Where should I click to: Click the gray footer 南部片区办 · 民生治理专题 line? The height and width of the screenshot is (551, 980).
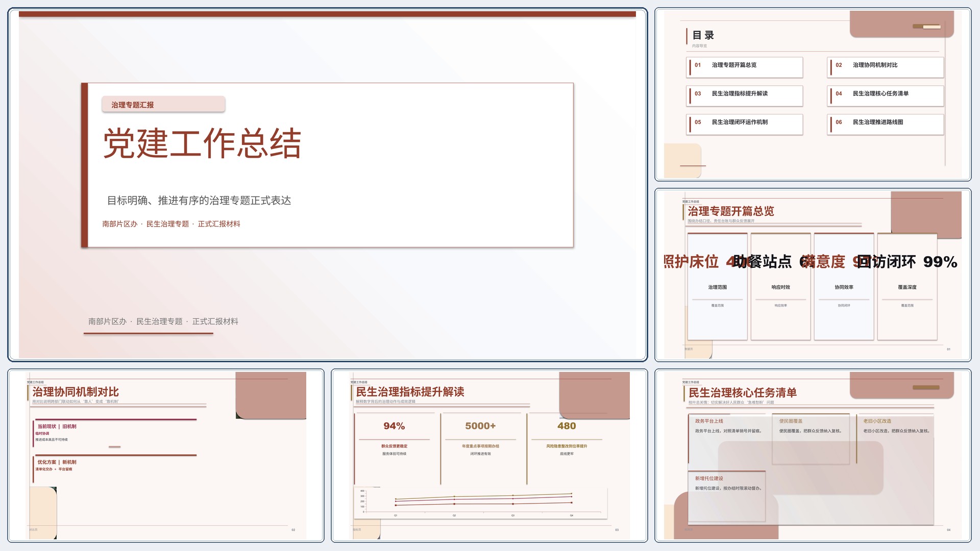point(163,321)
